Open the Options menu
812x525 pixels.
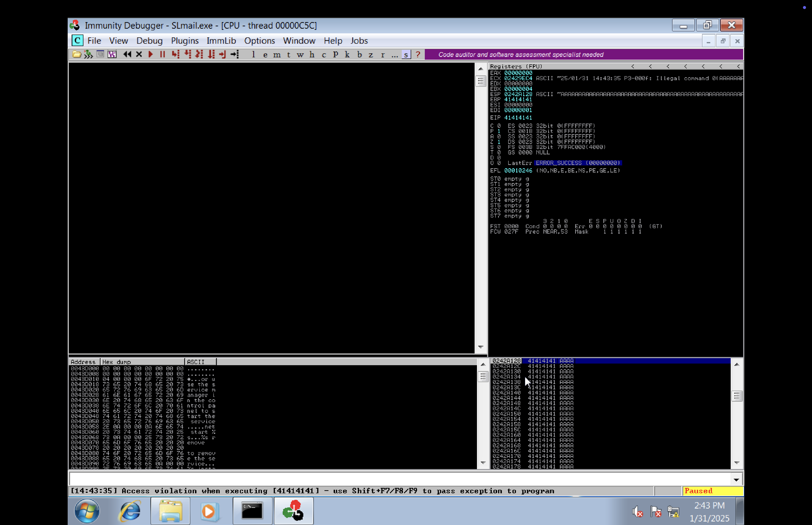click(259, 41)
